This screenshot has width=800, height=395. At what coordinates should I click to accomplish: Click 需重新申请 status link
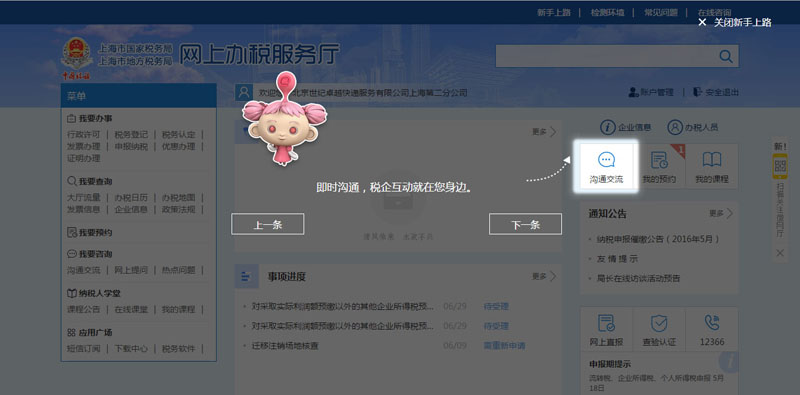pyautogui.click(x=504, y=345)
